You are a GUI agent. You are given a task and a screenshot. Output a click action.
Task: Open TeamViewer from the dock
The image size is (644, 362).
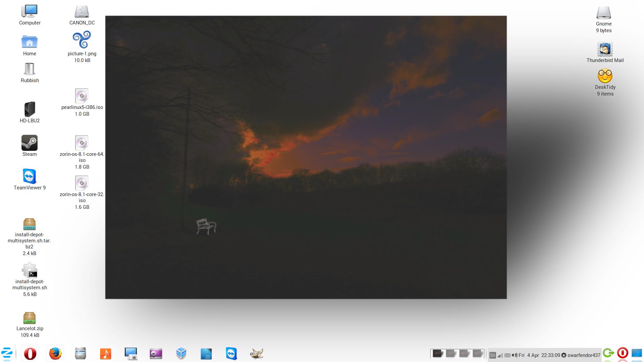click(x=231, y=354)
